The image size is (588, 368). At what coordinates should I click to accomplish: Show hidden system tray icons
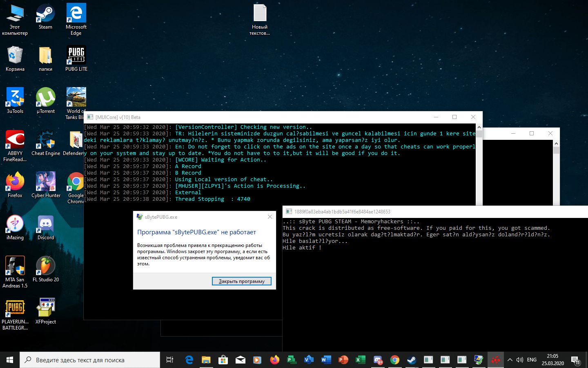point(510,360)
